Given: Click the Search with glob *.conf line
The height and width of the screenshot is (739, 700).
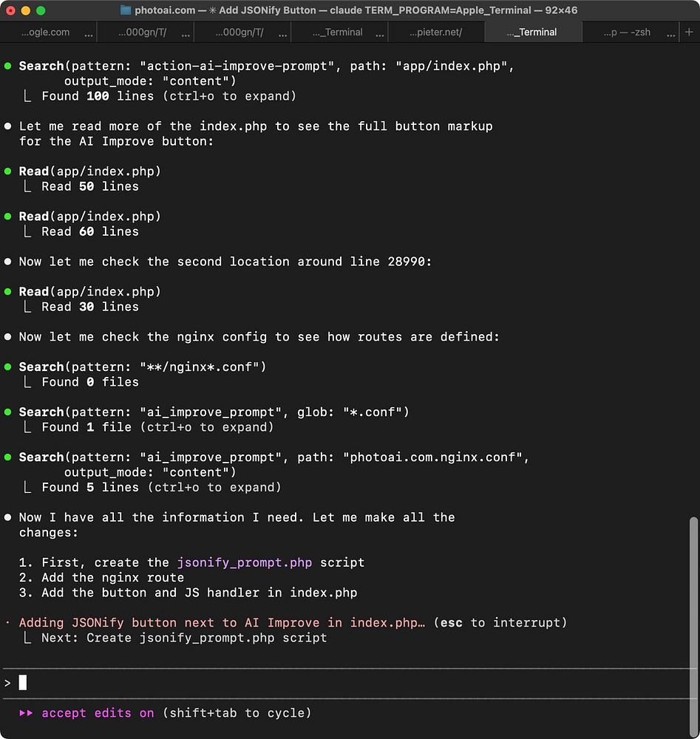Looking at the screenshot, I should 214,412.
